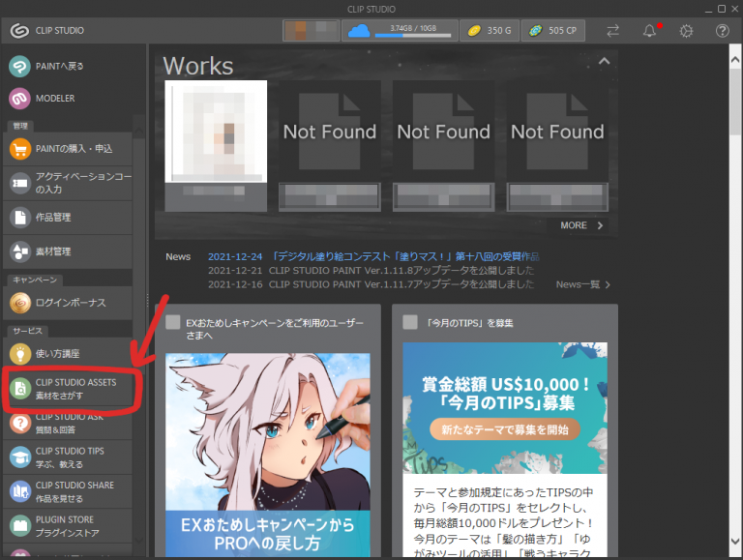Image resolution: width=743 pixels, height=560 pixels.
Task: Open ログインボーナス campaign item
Action: 68,303
